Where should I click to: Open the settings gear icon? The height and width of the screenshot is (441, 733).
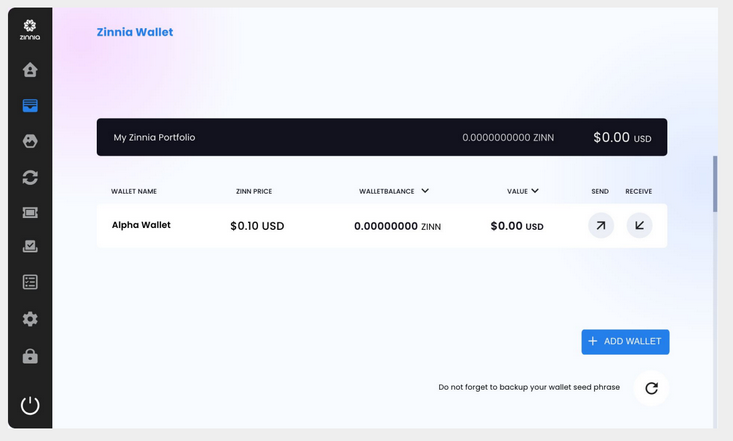tap(30, 319)
